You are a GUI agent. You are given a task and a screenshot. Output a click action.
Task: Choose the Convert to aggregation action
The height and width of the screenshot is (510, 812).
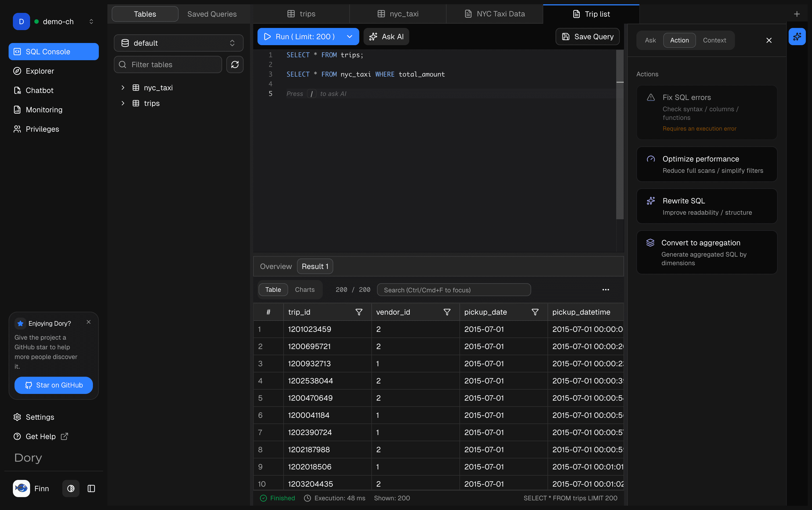tap(706, 252)
